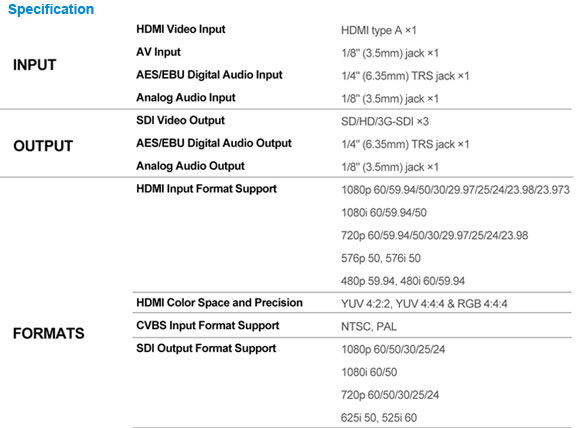
Task: Click Analog Audio Output label
Action: [190, 166]
